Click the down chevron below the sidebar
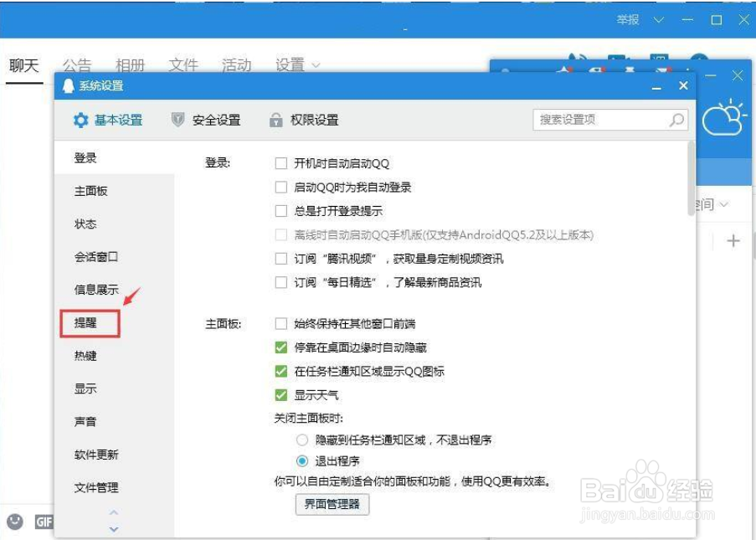This screenshot has width=756, height=540. point(115,529)
